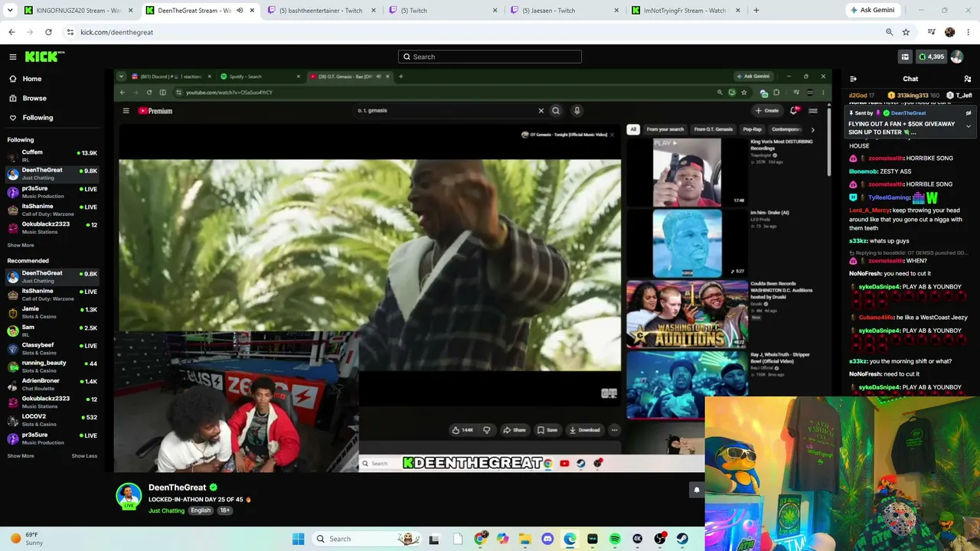The width and height of the screenshot is (980, 551).
Task: Expand Recommended list with Show More
Action: pyautogui.click(x=21, y=456)
